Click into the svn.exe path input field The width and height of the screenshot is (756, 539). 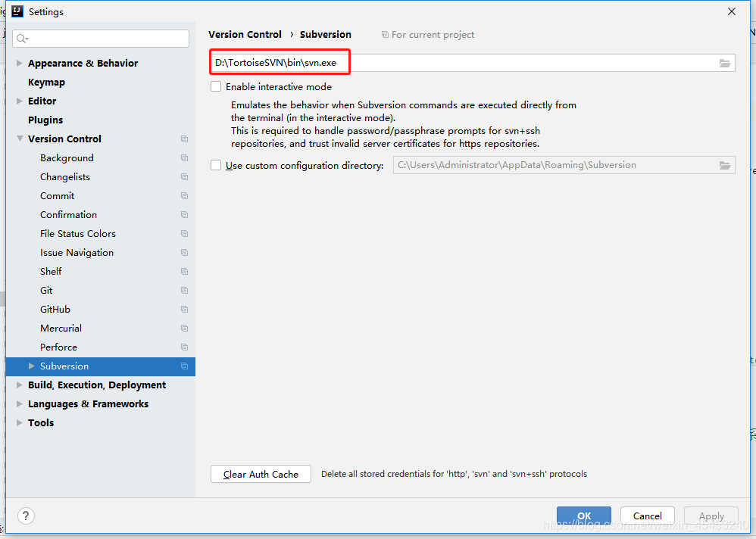[473, 63]
